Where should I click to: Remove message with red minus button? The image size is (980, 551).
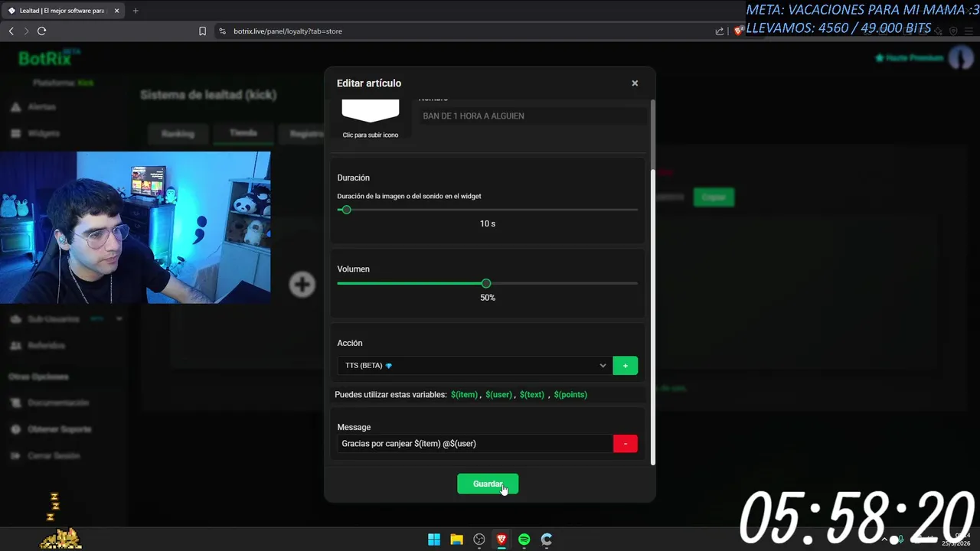pos(625,443)
